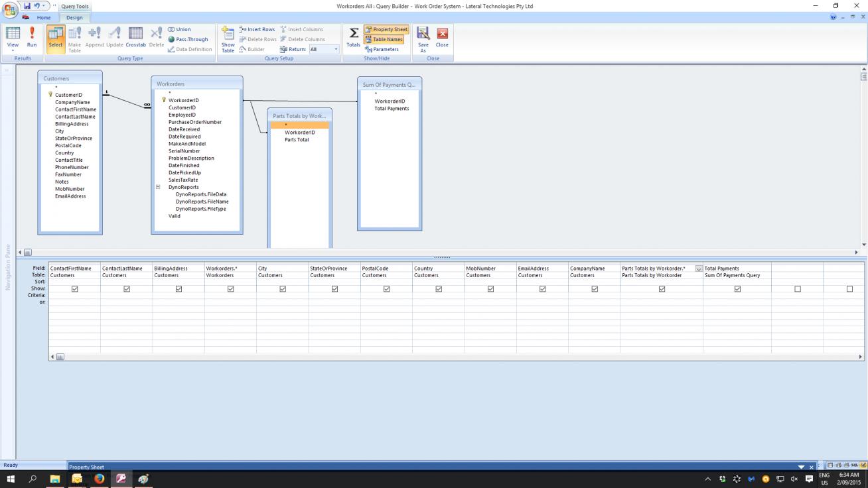The image size is (868, 488).
Task: Uncheck Show for the PostalCode column
Action: coord(386,289)
